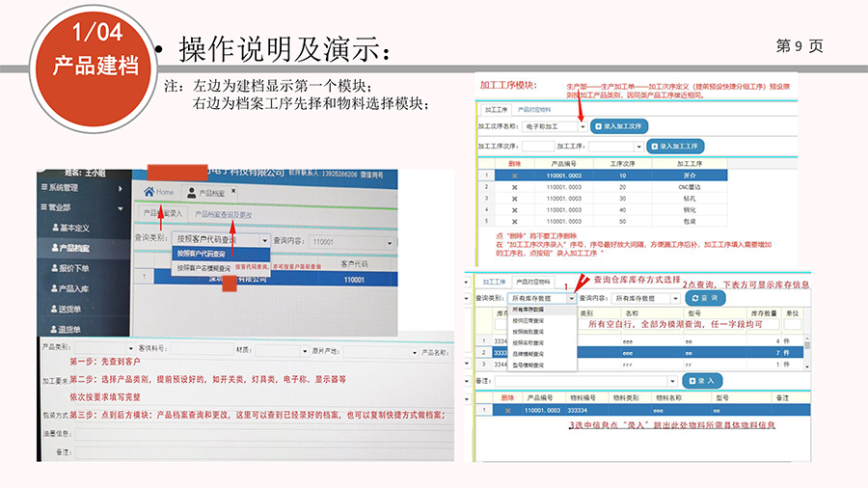
Task: Delete process row 30 钻孔 with X
Action: click(x=514, y=199)
